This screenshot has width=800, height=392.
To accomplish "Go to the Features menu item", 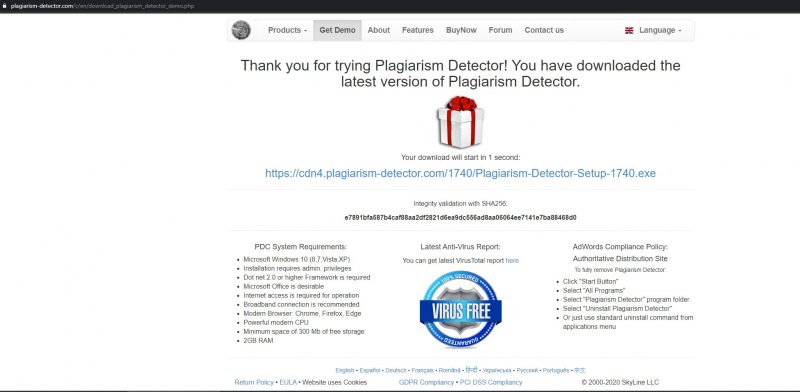I will (417, 30).
